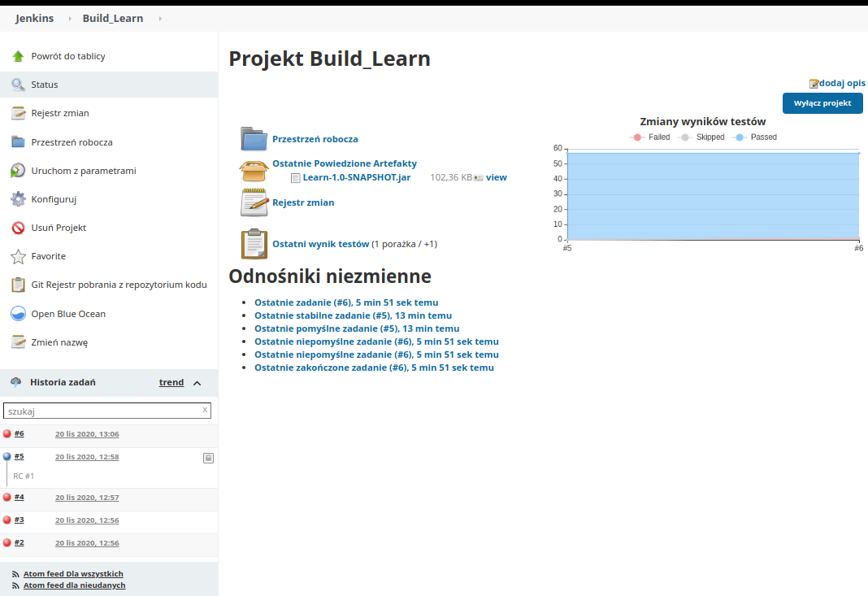This screenshot has width=868, height=596.
Task: Open the breadcrumb arrow after Jenkins
Action: [x=70, y=19]
